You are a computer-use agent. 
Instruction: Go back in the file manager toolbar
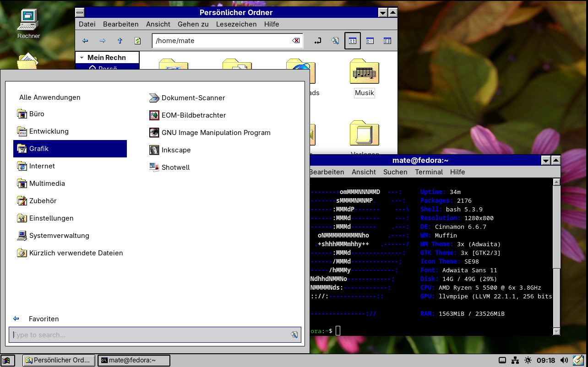click(x=85, y=41)
